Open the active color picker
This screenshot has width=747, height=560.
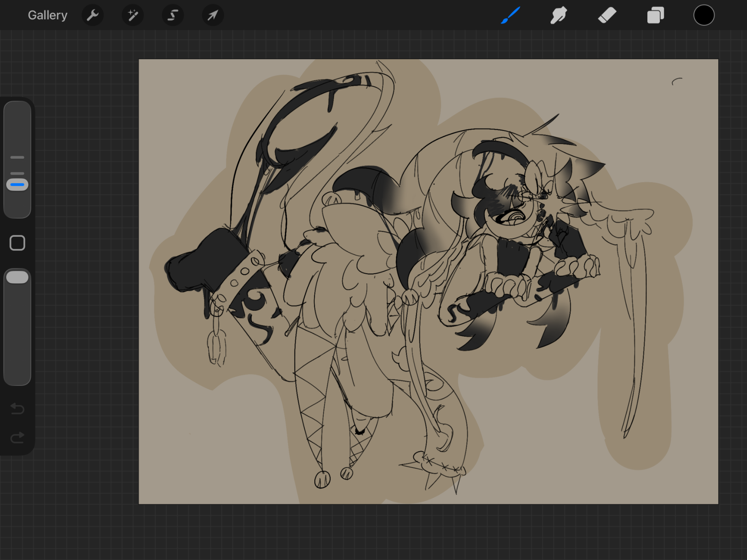click(x=704, y=16)
